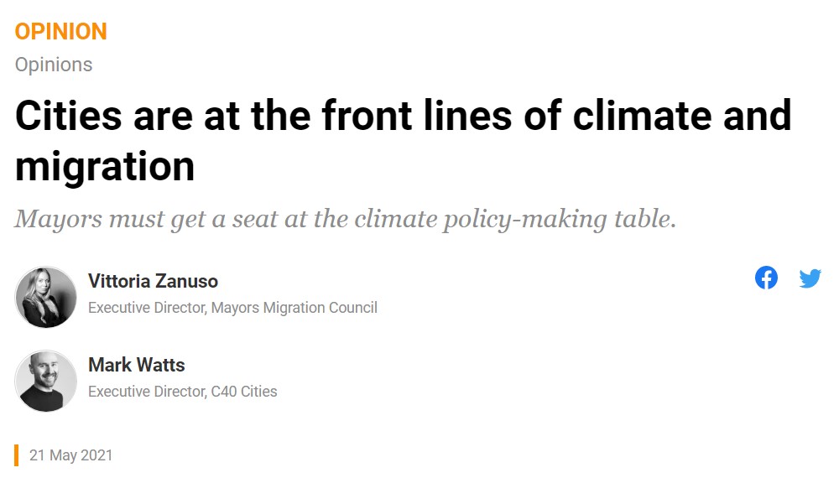Click 'C40 Cities' organization text
Screen dimensions: 839x504
click(x=244, y=392)
